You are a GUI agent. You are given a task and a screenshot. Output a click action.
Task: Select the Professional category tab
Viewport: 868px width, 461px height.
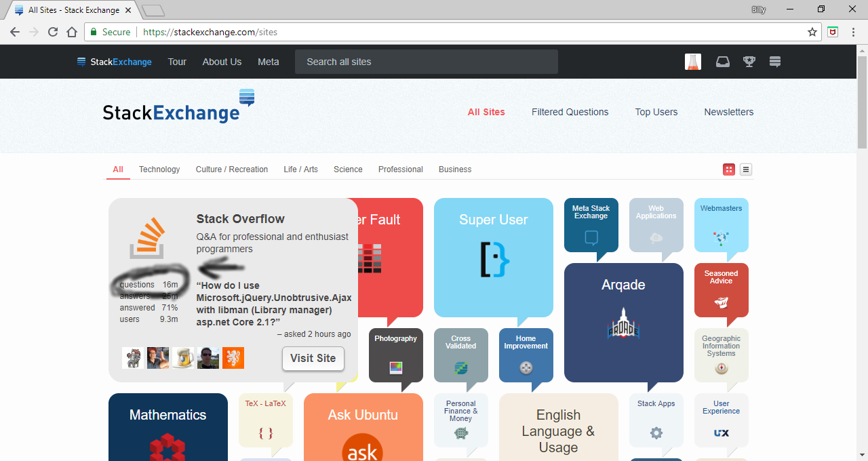pos(401,169)
